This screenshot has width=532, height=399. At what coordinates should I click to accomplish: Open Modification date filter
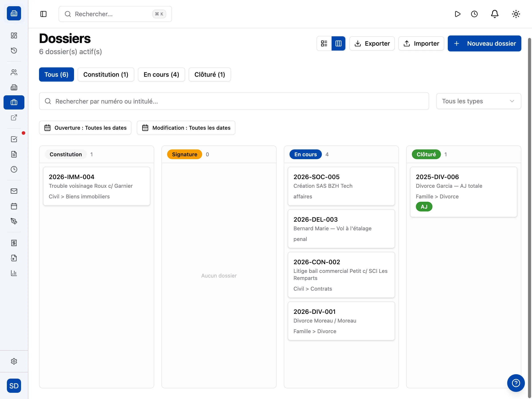point(186,128)
